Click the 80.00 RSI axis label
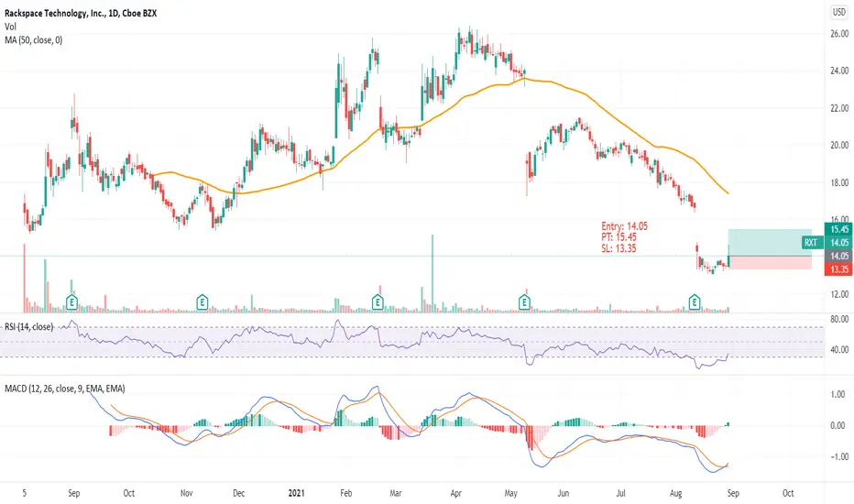 click(839, 319)
